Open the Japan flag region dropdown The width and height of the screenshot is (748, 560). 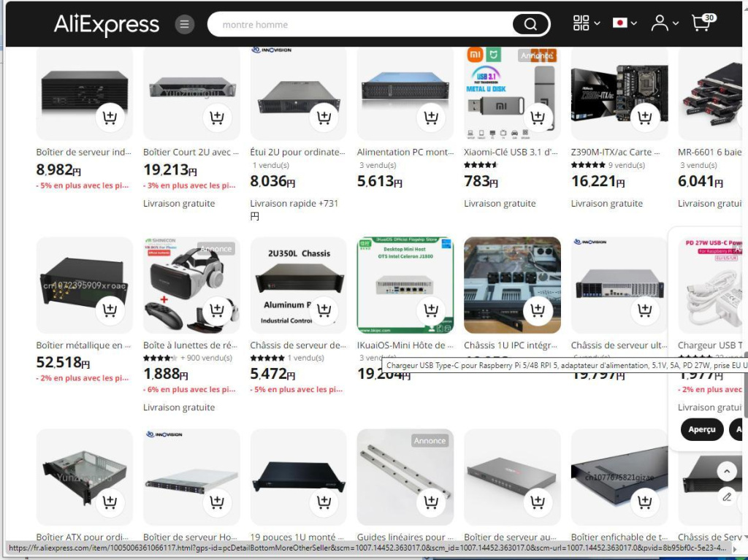pyautogui.click(x=625, y=23)
